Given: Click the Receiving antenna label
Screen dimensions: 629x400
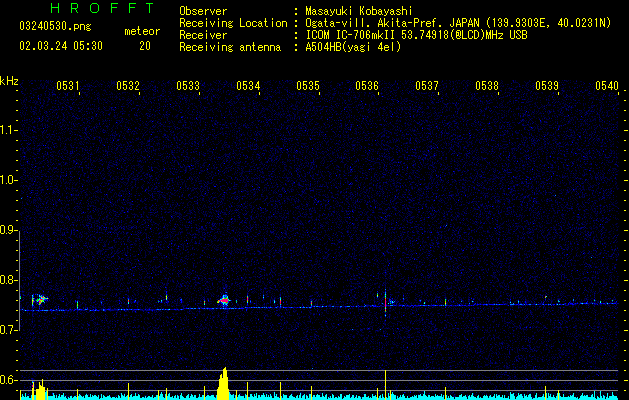Looking at the screenshot, I should pyautogui.click(x=230, y=47).
